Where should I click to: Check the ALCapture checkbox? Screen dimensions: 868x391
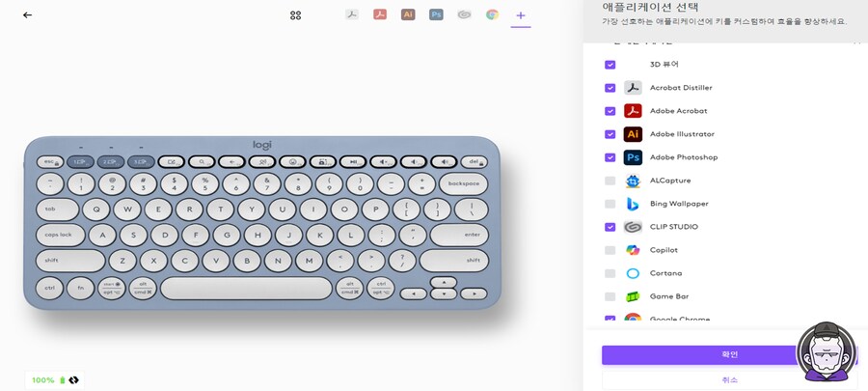pos(610,181)
